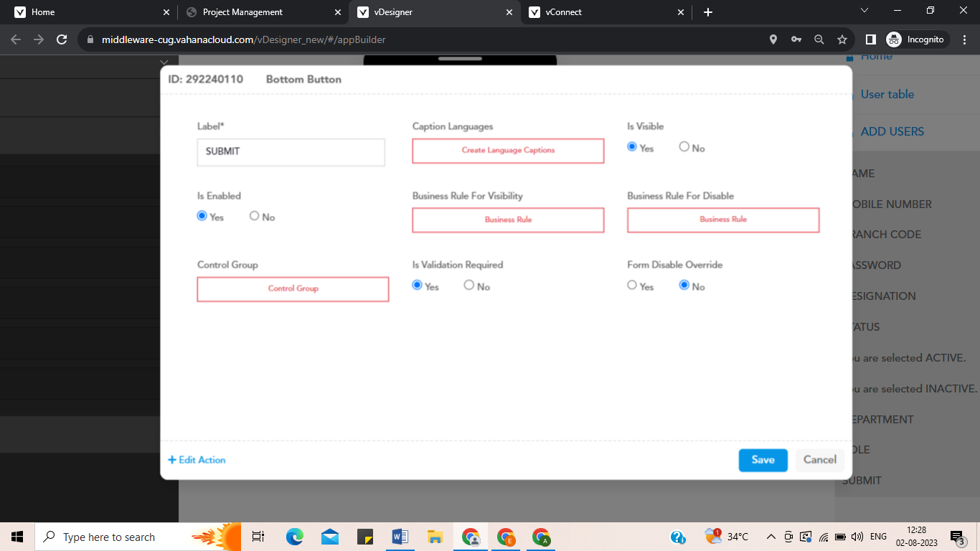
Task: Open the tab search dropdown chevron
Action: [x=864, y=11]
